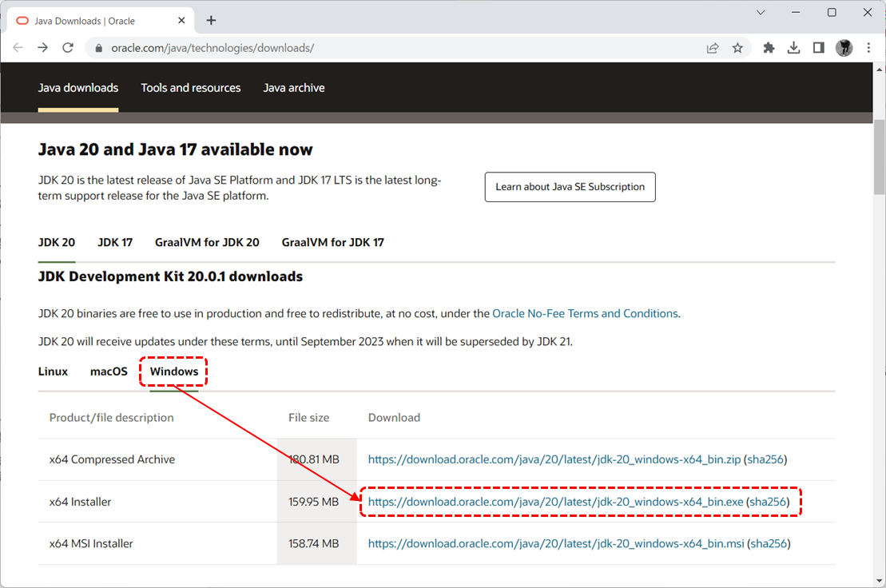Click the 159.95 MB file size
Image resolution: width=886 pixels, height=588 pixels.
tap(314, 502)
